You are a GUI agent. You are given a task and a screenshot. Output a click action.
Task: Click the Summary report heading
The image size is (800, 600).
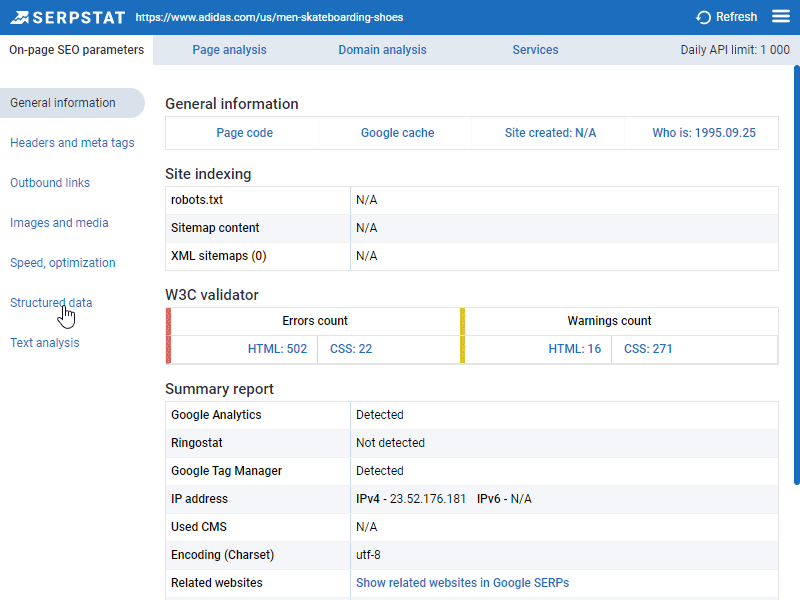pos(219,389)
